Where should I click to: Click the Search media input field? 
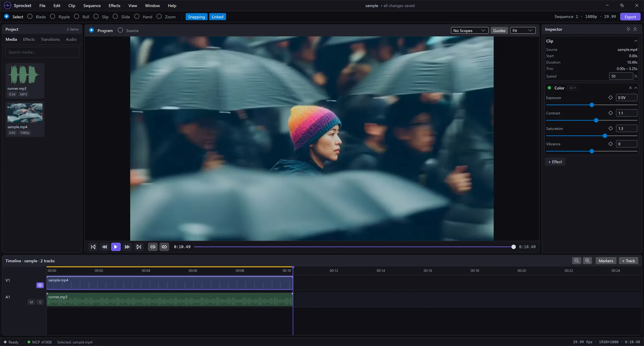[x=42, y=52]
